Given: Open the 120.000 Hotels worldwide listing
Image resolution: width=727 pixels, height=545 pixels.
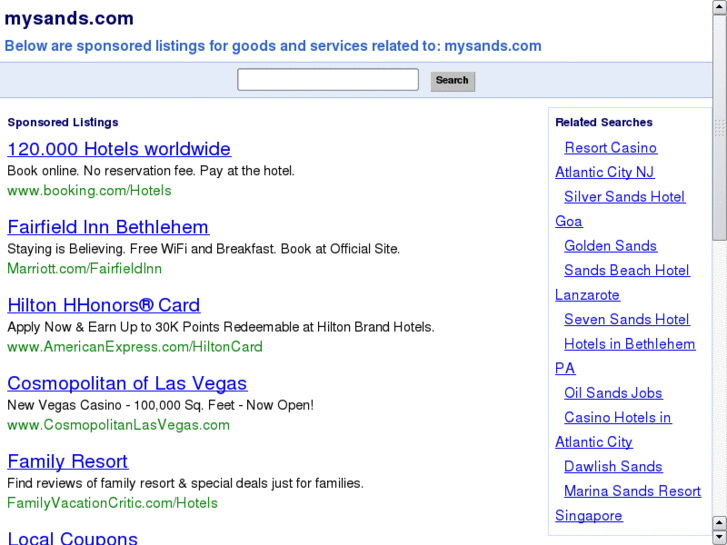Looking at the screenshot, I should [119, 149].
